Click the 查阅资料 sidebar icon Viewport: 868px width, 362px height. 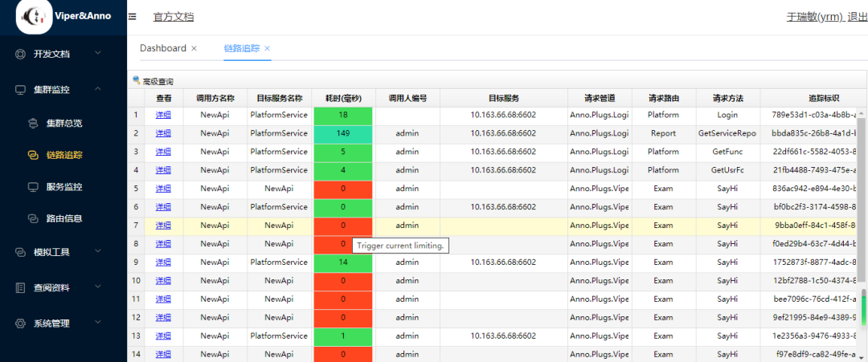click(20, 287)
